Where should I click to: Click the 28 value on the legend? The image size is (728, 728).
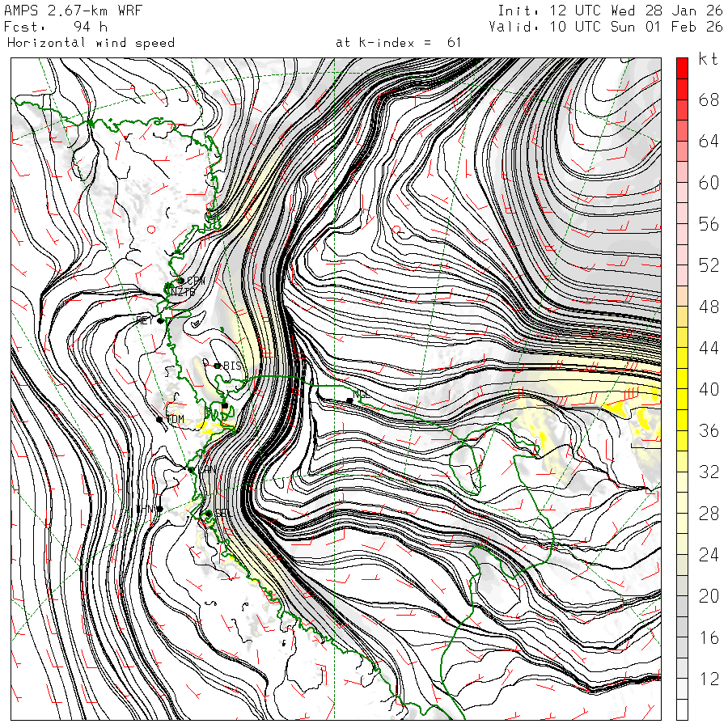pyautogui.click(x=709, y=514)
